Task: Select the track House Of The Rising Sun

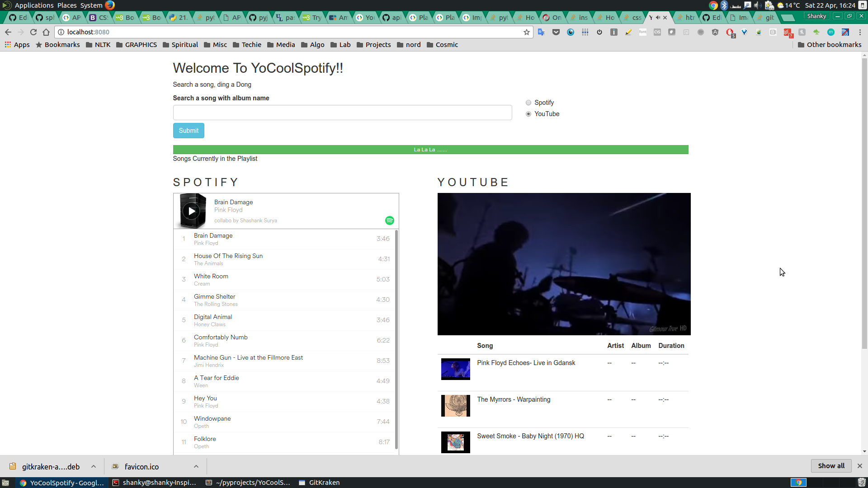Action: point(284,259)
